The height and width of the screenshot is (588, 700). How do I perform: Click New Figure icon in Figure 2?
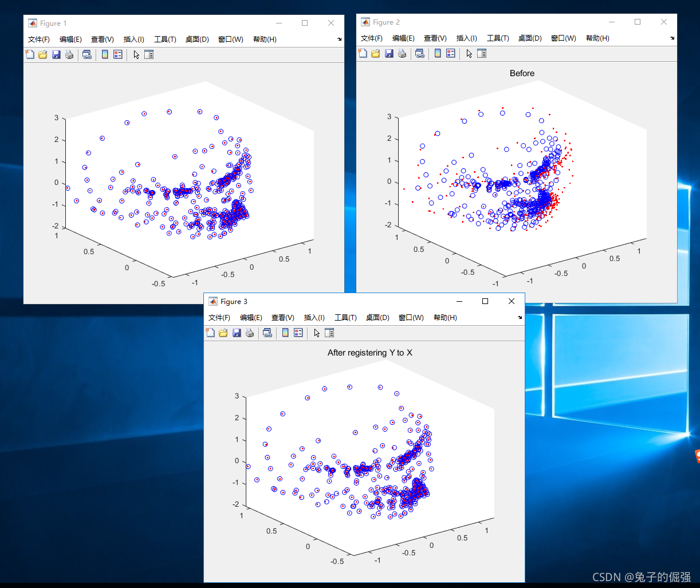point(363,53)
